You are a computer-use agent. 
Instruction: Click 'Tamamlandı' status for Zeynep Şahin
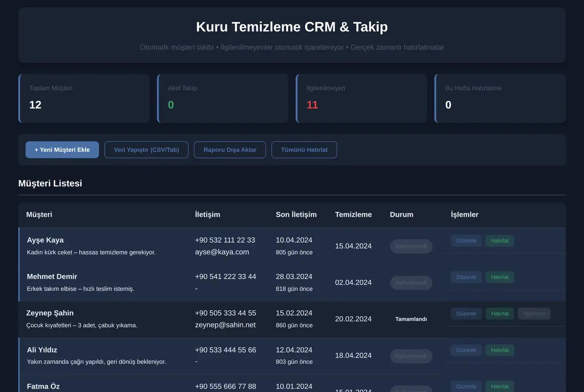pyautogui.click(x=411, y=319)
